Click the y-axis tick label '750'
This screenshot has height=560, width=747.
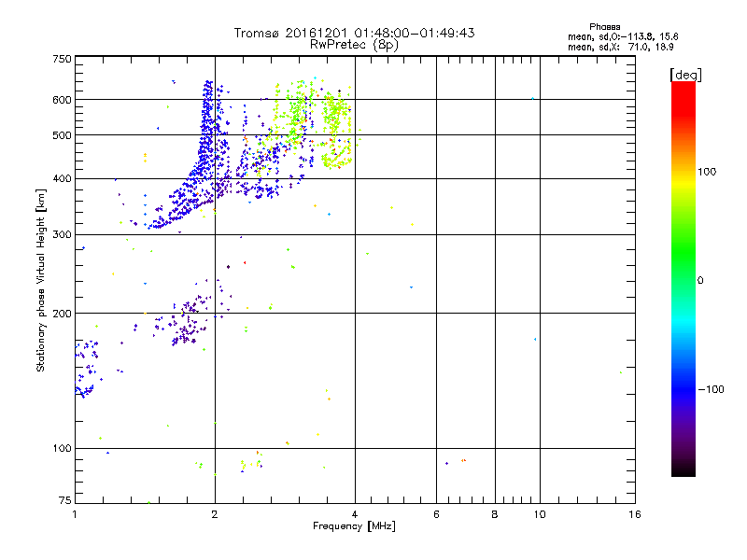pyautogui.click(x=62, y=59)
